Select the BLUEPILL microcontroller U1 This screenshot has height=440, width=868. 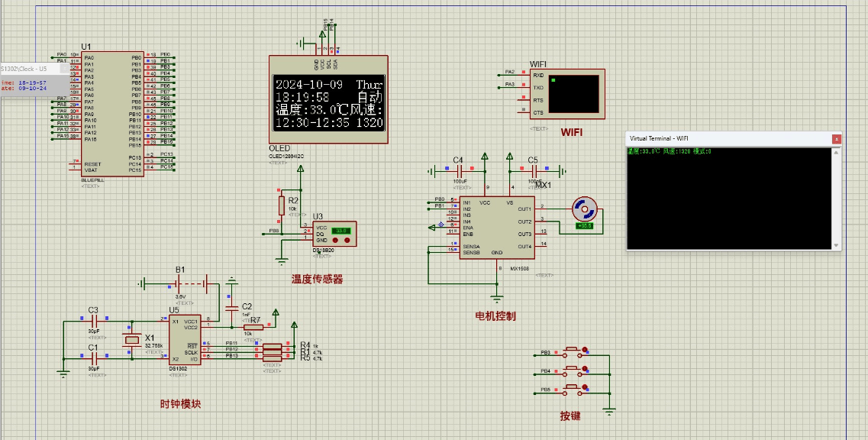pyautogui.click(x=112, y=115)
